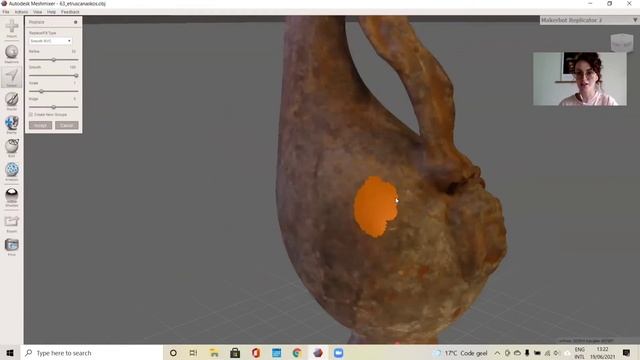The height and width of the screenshot is (360, 640).
Task: Click the microphone tray icon
Action: point(527,353)
